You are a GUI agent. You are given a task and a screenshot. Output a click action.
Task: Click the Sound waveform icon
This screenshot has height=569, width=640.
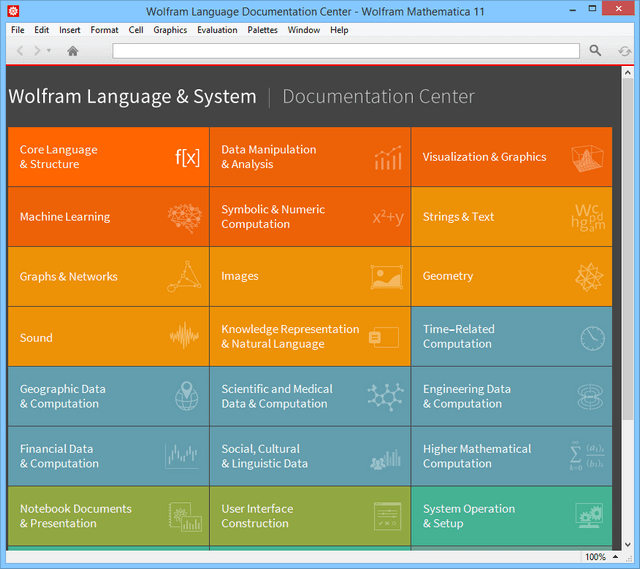pos(184,337)
